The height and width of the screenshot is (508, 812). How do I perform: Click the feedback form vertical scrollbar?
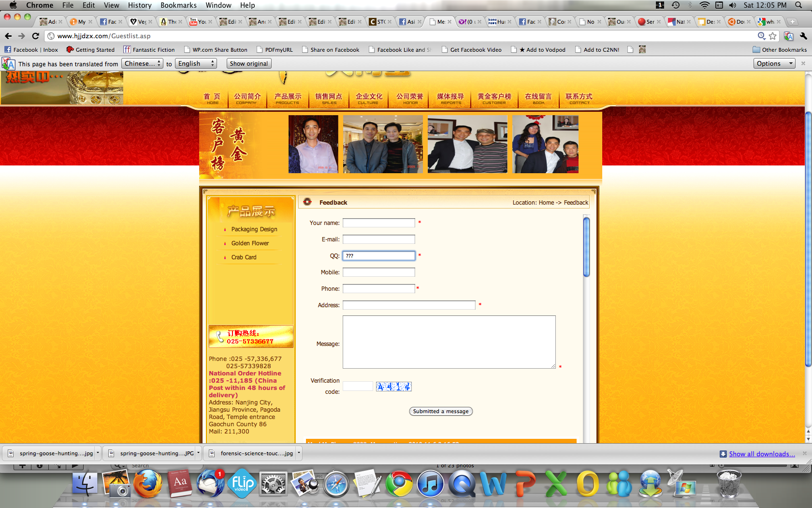(586, 247)
